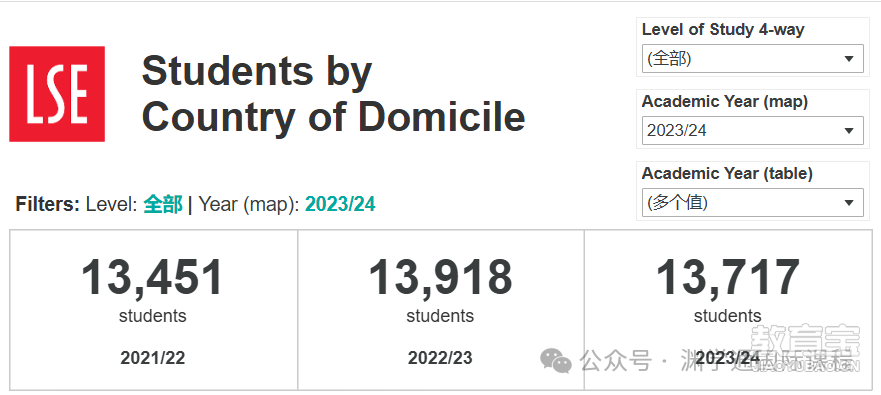Click the arrow beside 2023/24 map year
Viewport: 881px width, 395px height.
[849, 131]
